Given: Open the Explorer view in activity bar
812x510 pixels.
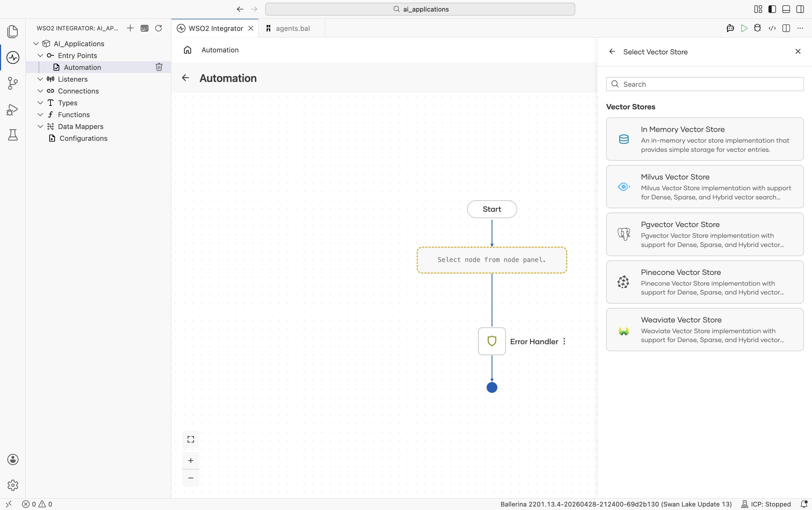Looking at the screenshot, I should click(x=12, y=31).
